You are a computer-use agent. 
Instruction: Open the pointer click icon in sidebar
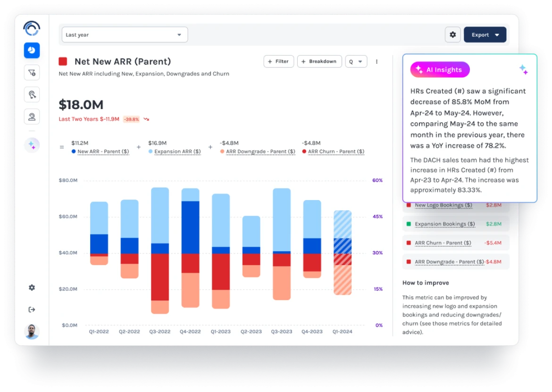32,95
